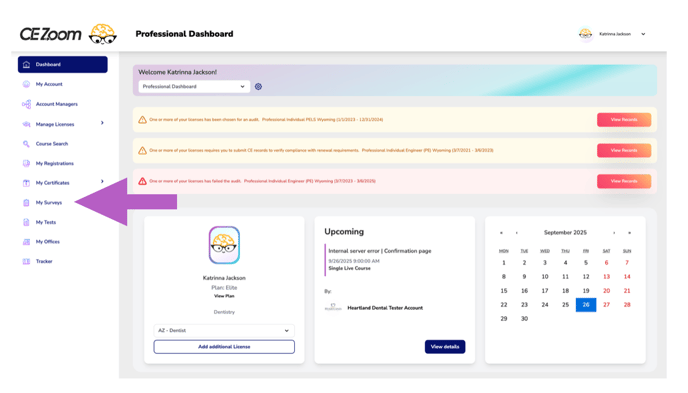Select September 26 on the calendar

tap(586, 305)
